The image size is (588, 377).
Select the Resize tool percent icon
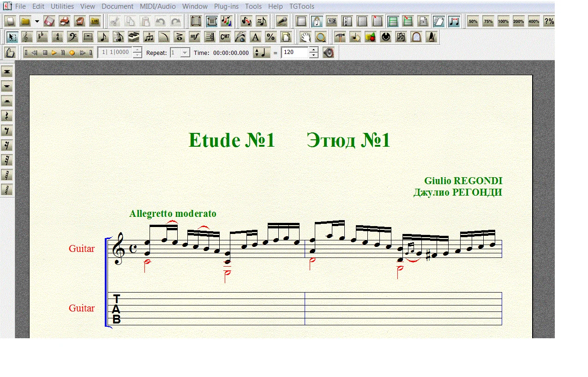(x=271, y=37)
